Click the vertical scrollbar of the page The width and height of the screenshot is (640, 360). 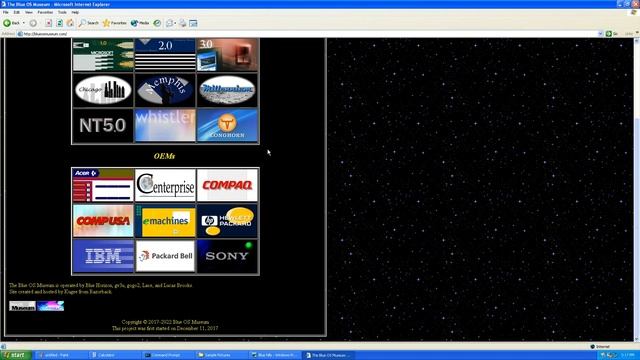tap(637, 189)
